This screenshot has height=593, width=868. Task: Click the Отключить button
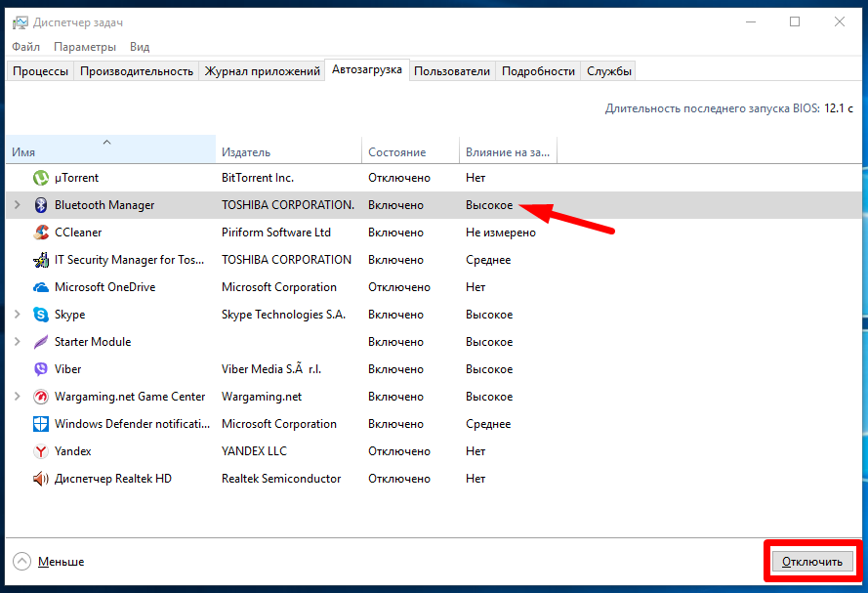pyautogui.click(x=812, y=562)
